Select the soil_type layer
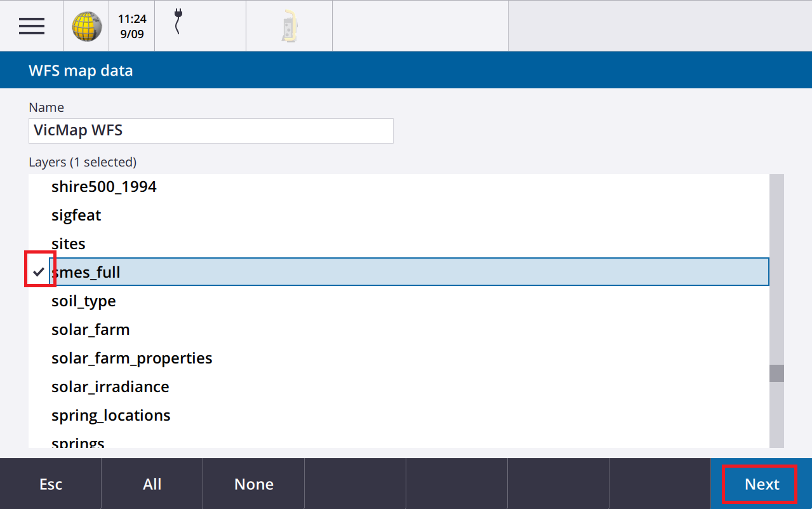This screenshot has height=509, width=812. coord(84,301)
